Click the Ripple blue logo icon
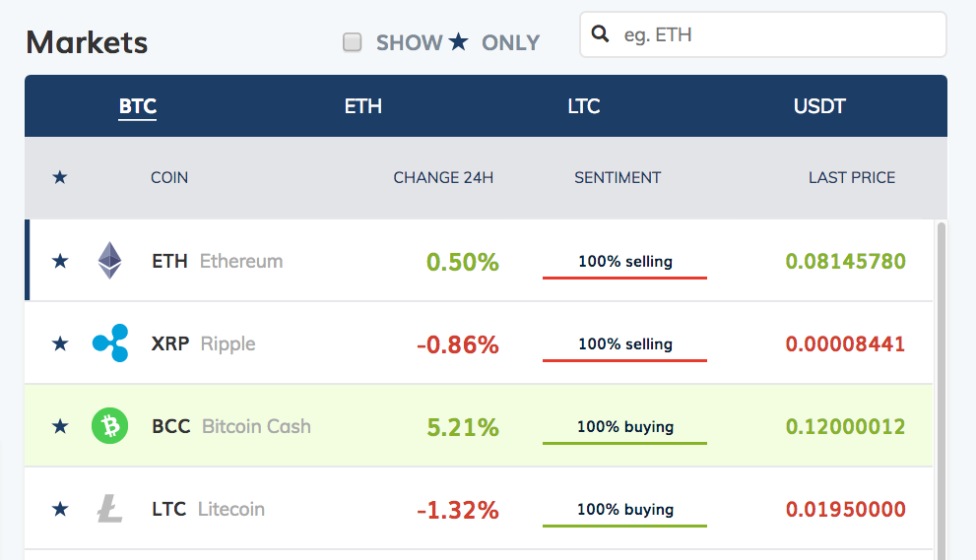Viewport: 976px width, 560px height. [x=110, y=342]
